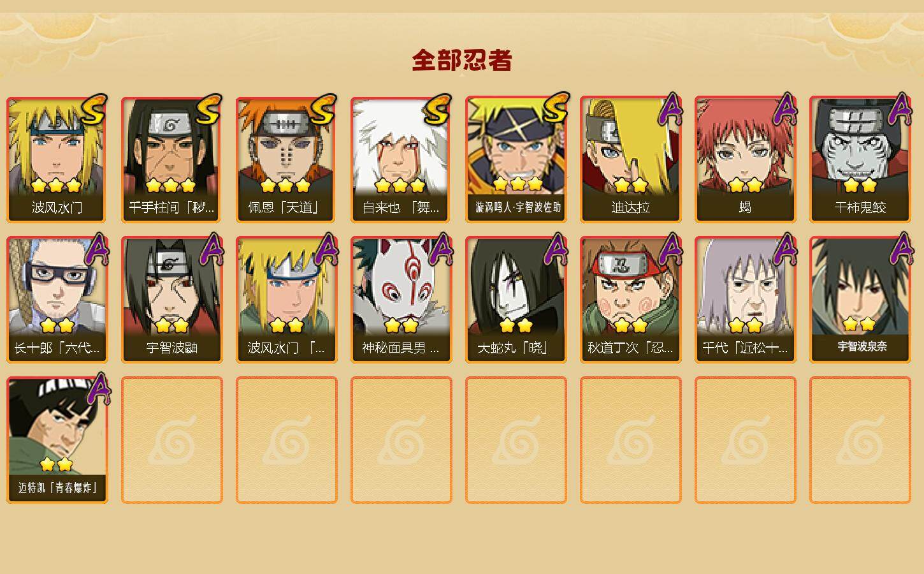Open 漩涡鸣人·宇智波佐助 card
924x574 pixels.
[516, 159]
